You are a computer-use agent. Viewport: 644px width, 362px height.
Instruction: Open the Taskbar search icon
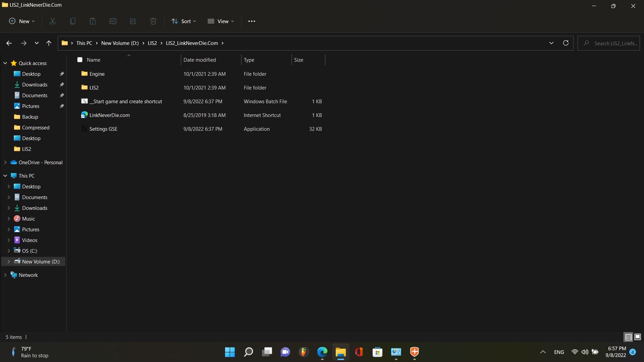tap(249, 352)
